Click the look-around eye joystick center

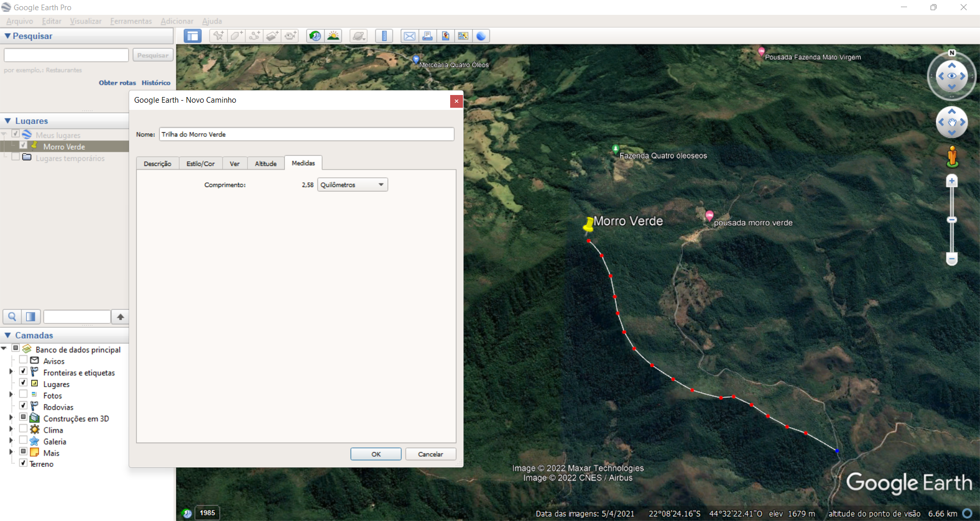(952, 76)
